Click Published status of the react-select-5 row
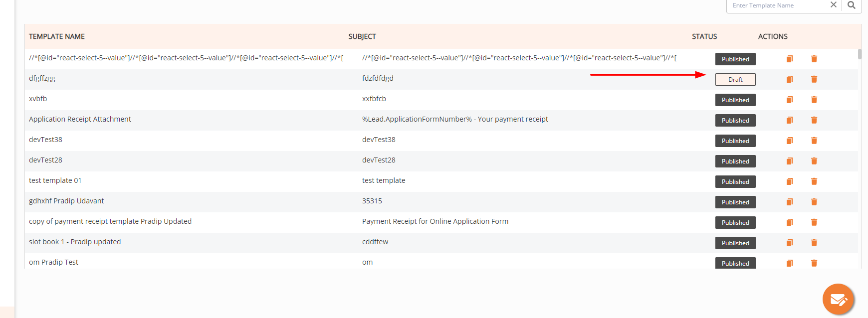This screenshot has height=318, width=868. coord(735,59)
